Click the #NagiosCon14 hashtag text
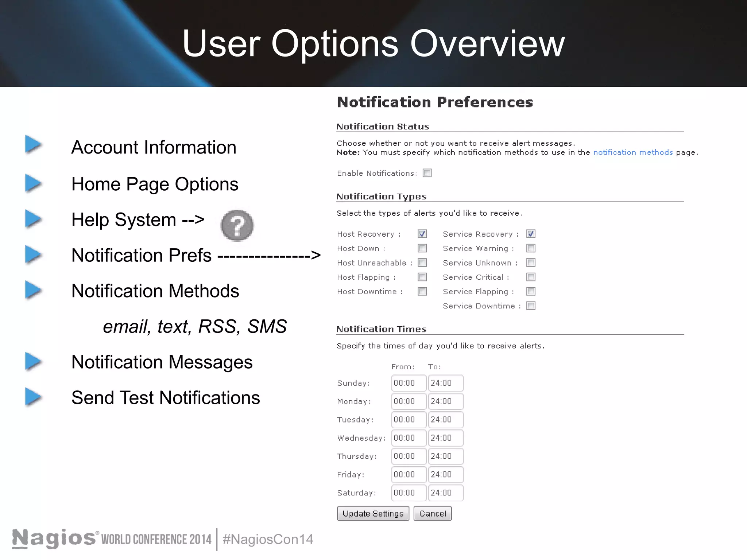The image size is (747, 560). (268, 539)
